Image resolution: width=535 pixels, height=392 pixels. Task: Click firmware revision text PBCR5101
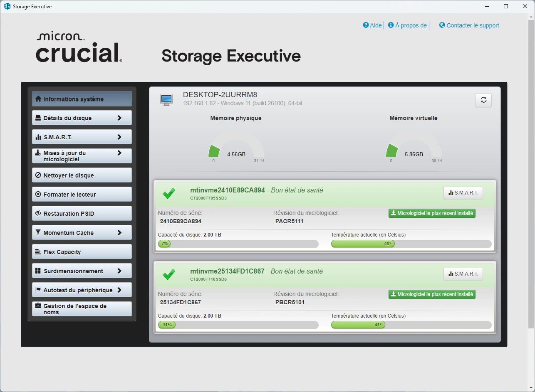290,302
